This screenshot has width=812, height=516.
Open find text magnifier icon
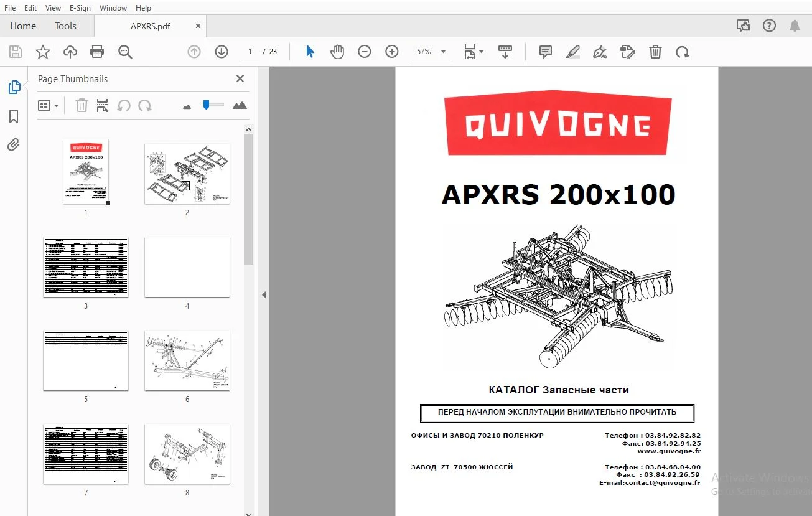pyautogui.click(x=125, y=52)
